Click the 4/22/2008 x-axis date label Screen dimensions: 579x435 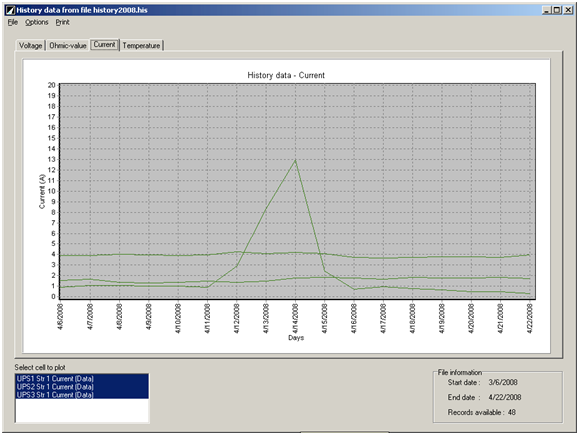point(530,318)
